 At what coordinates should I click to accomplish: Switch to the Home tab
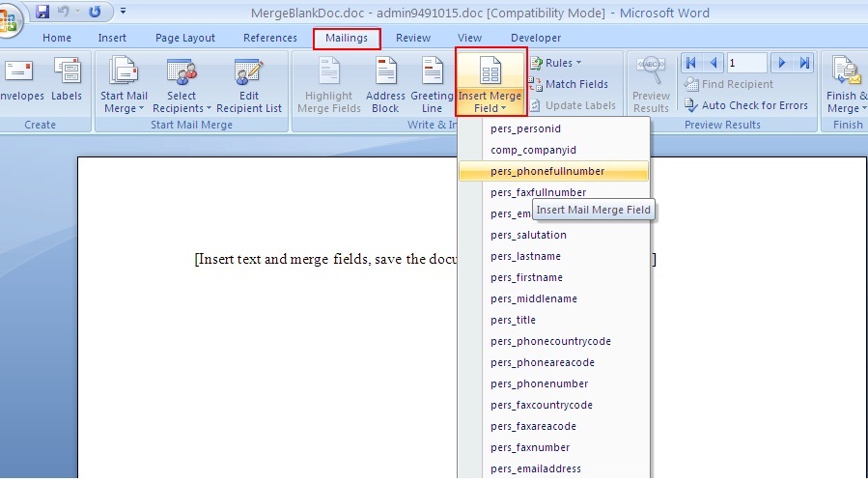click(x=57, y=38)
